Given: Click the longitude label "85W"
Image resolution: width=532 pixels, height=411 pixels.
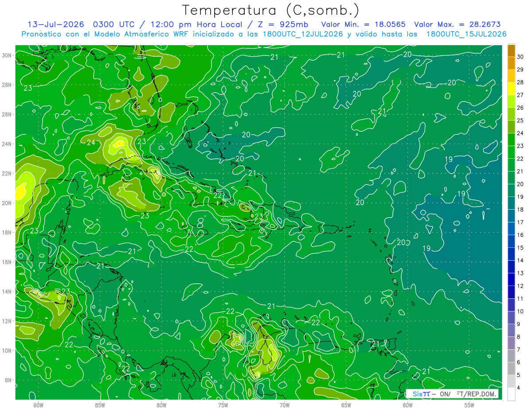Looking at the screenshot, I should 100,405.
